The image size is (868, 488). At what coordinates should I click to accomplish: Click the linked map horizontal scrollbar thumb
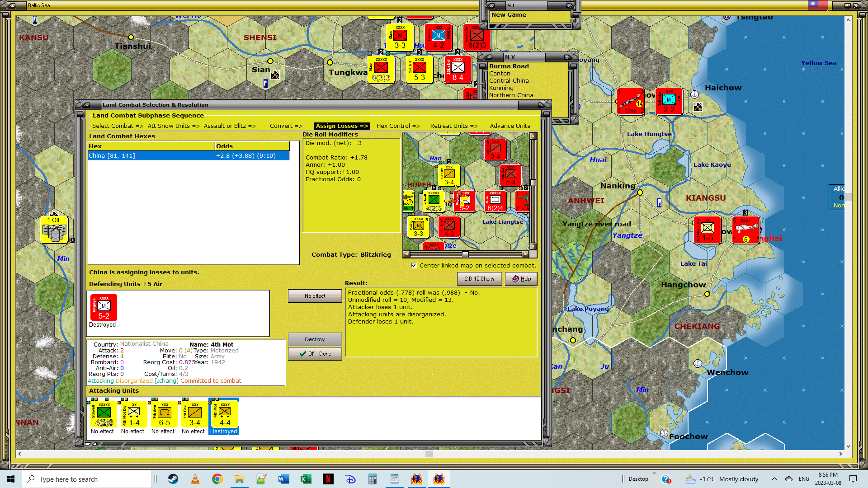[465, 254]
